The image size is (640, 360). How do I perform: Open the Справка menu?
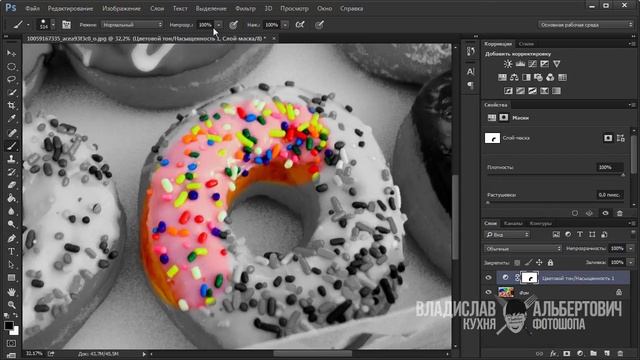coord(351,8)
